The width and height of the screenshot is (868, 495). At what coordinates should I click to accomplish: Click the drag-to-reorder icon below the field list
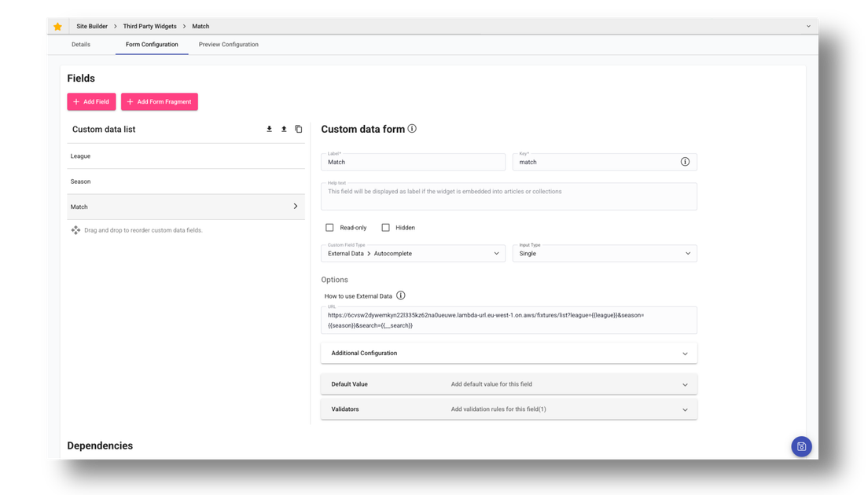75,229
